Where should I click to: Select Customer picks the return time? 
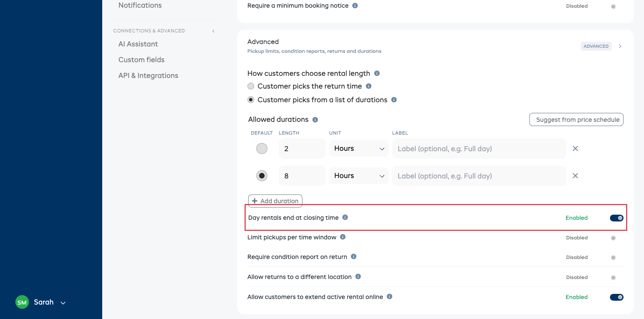251,86
